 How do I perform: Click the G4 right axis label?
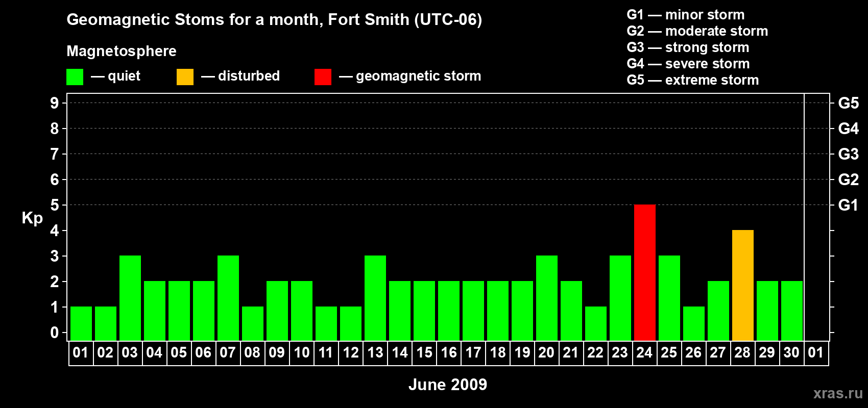(849, 129)
